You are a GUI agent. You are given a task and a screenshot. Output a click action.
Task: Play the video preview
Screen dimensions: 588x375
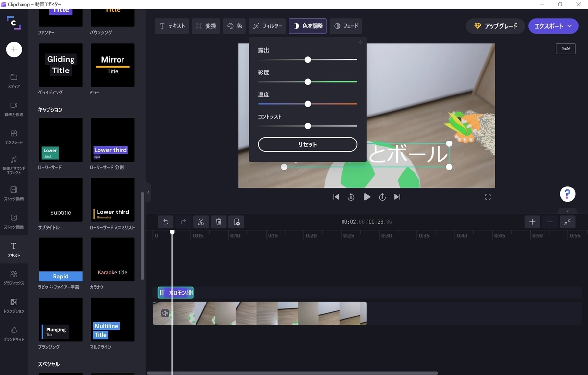coord(367,197)
